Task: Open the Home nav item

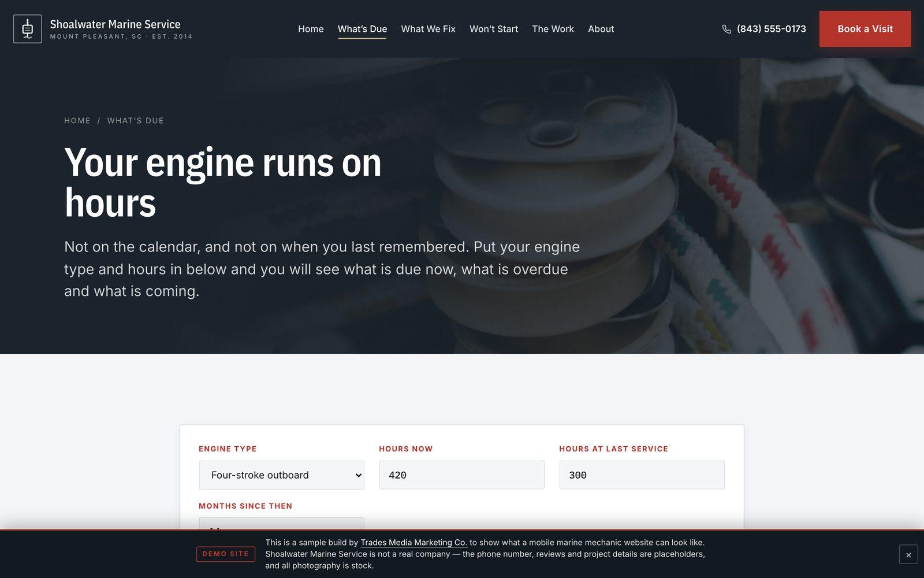Action: click(x=311, y=29)
